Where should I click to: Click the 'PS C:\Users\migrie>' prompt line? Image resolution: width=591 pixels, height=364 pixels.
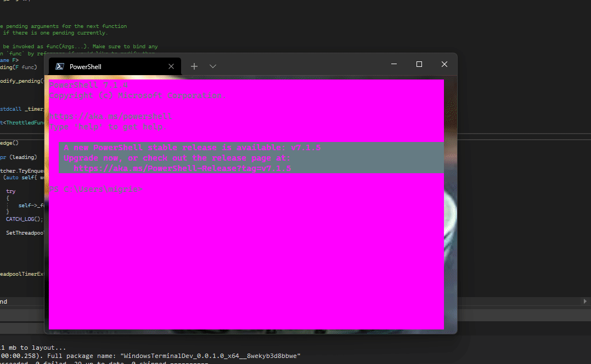[x=95, y=189]
